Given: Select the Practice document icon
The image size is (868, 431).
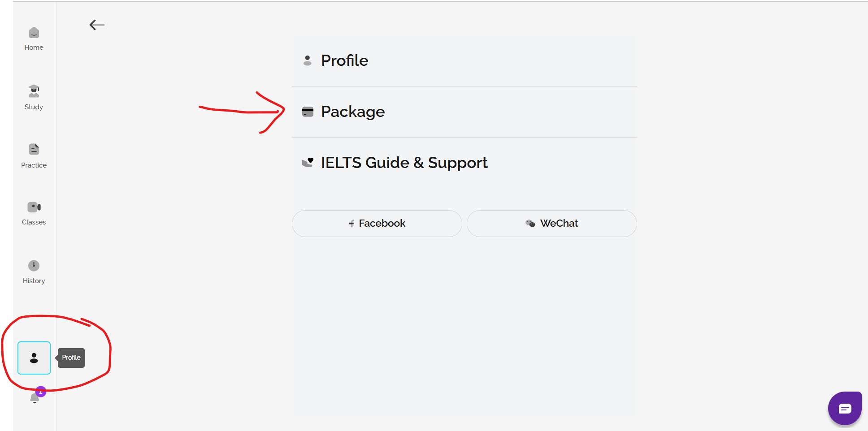Looking at the screenshot, I should tap(34, 149).
